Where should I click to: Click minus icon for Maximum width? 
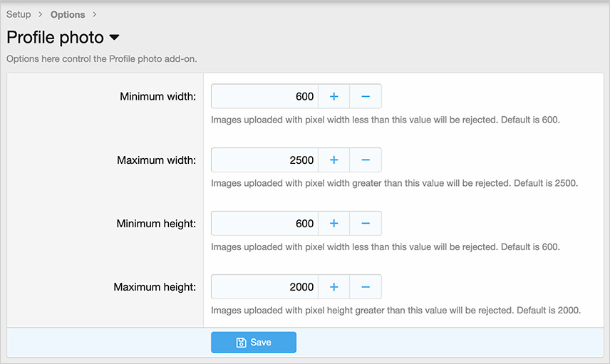(366, 160)
